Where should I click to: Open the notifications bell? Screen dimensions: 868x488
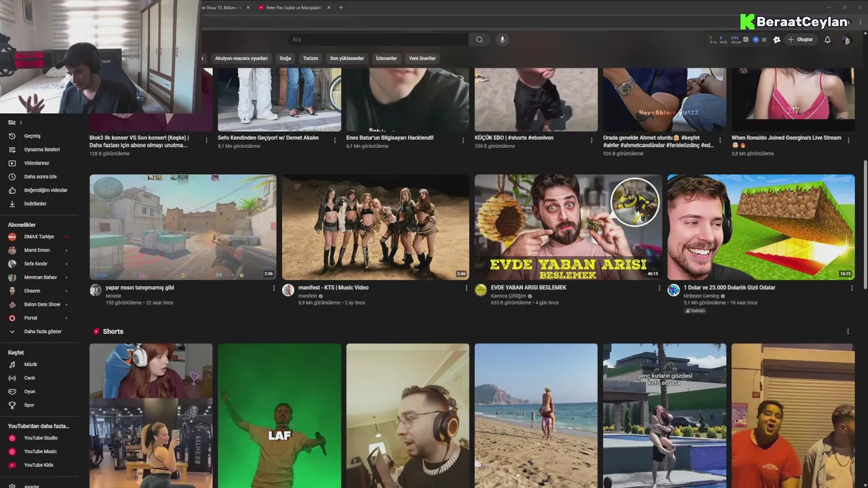827,39
